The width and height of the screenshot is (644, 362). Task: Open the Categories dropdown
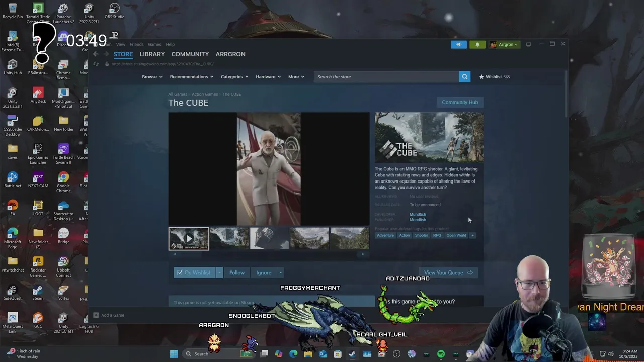234,77
